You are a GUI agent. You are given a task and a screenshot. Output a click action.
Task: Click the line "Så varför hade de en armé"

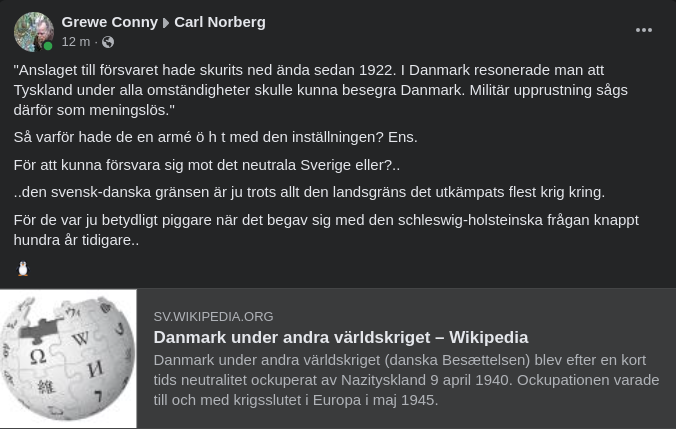[x=215, y=137]
